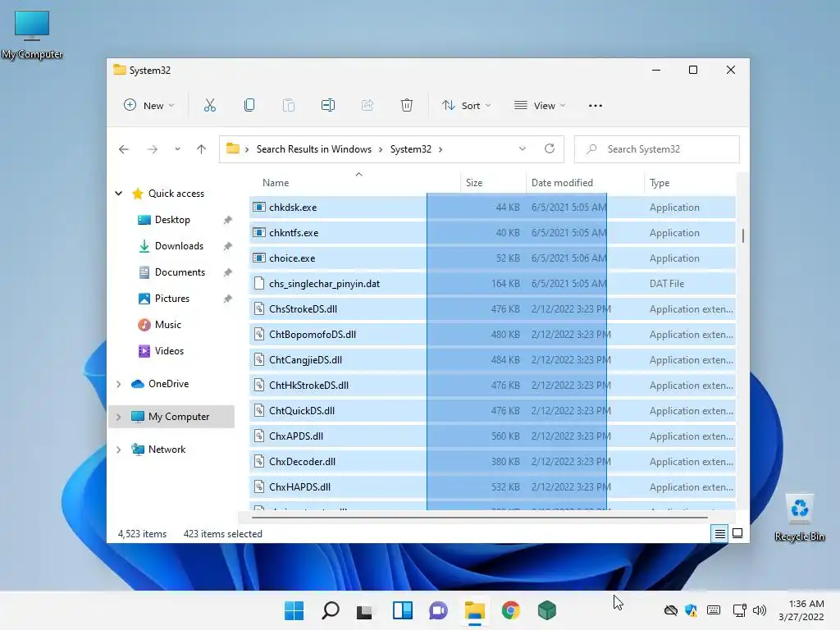Select the ChsStrokeDS.dll file
Image resolution: width=840 pixels, height=630 pixels.
tap(492, 309)
